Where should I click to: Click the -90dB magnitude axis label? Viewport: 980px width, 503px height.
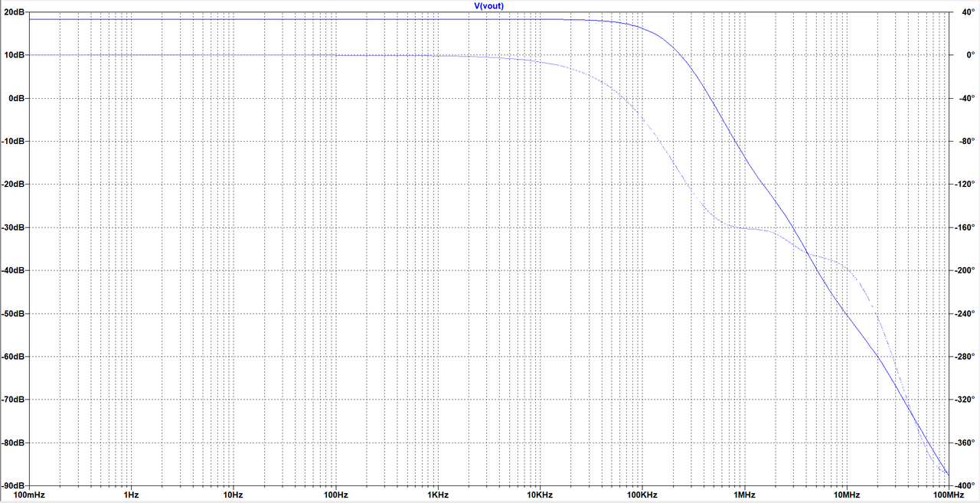click(x=12, y=485)
